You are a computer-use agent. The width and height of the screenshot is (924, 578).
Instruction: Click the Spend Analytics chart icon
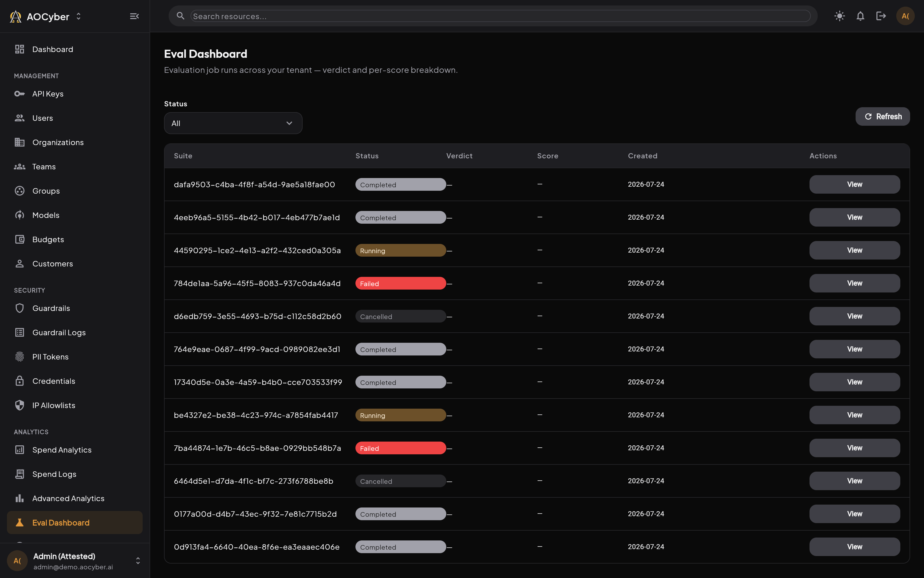[19, 450]
